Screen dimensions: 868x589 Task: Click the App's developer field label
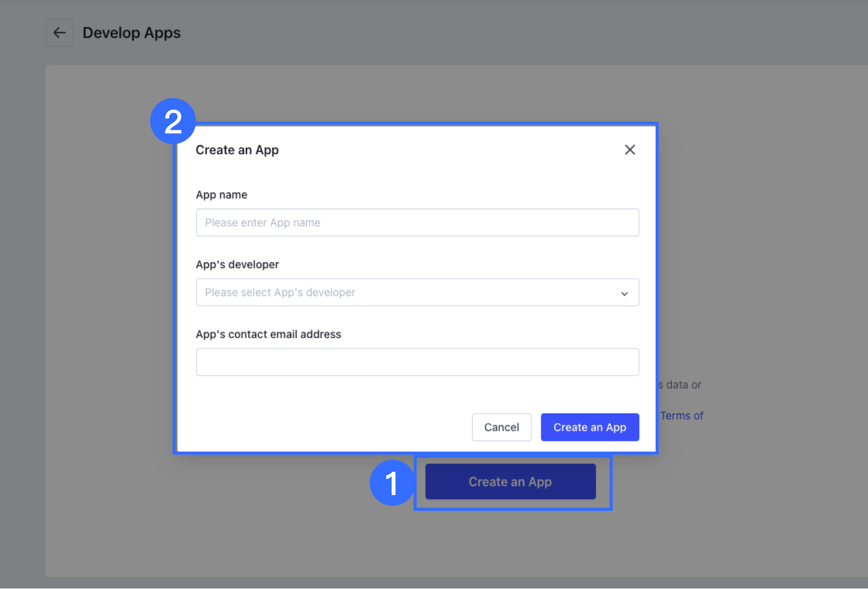click(237, 264)
